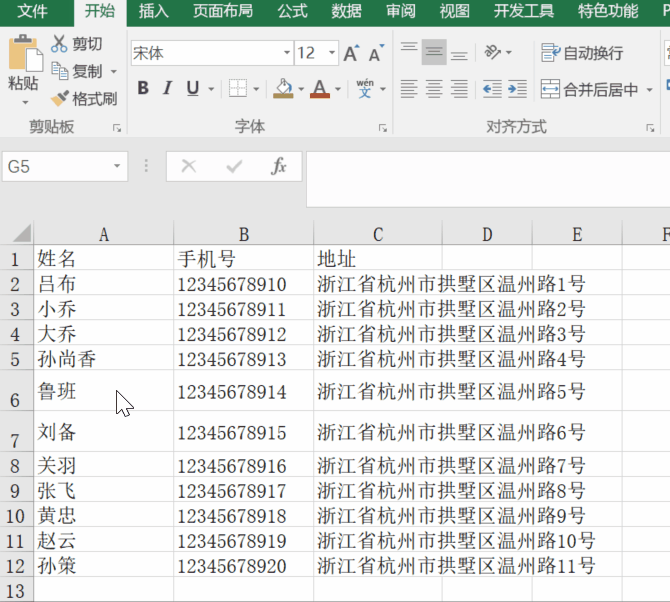Open text orientation dropdown arrow
The width and height of the screenshot is (670, 602).
tap(508, 53)
